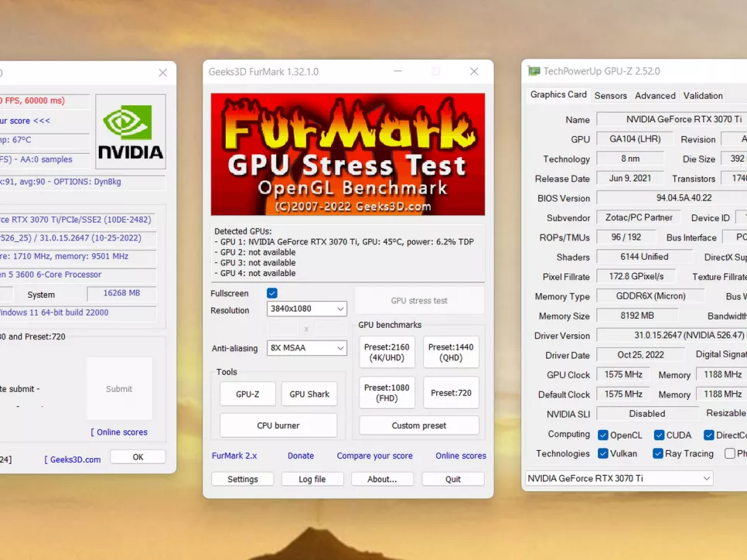Click the Zotac/PC Partner subvendor field
The height and width of the screenshot is (560, 747).
point(639,217)
